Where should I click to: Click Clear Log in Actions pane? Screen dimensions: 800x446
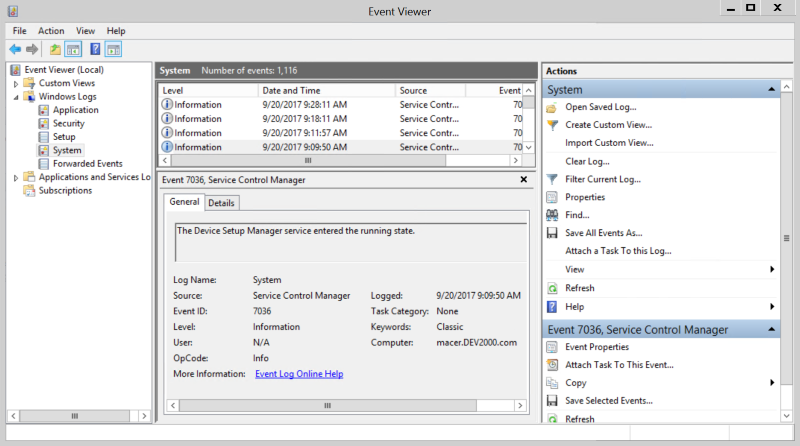point(587,161)
